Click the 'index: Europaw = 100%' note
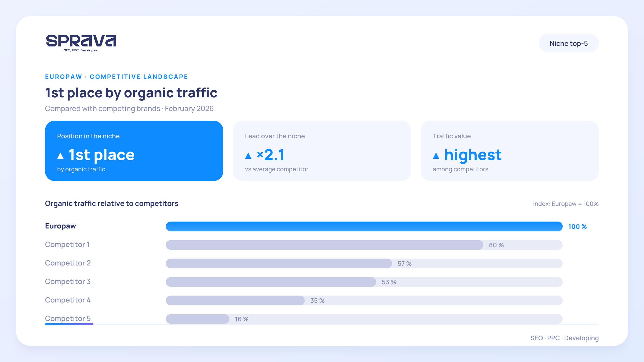Image resolution: width=644 pixels, height=362 pixels. (566, 204)
